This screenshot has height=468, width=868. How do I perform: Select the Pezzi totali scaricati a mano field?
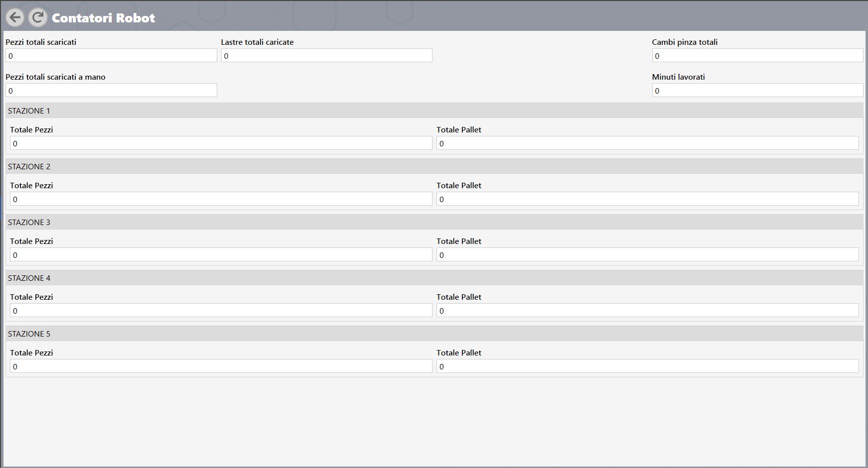[x=111, y=90]
